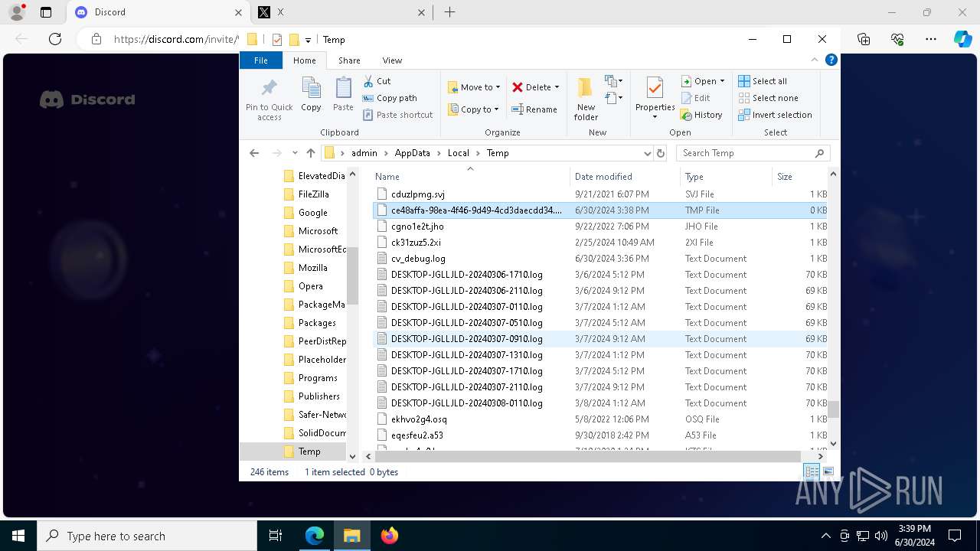This screenshot has width=980, height=551.
Task: Click Select all
Action: (x=763, y=81)
